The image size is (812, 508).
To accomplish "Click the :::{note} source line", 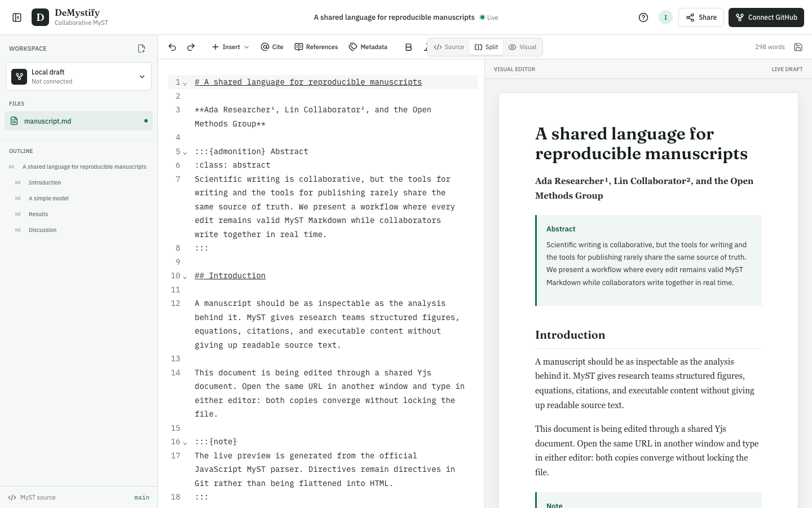I will pos(216,441).
